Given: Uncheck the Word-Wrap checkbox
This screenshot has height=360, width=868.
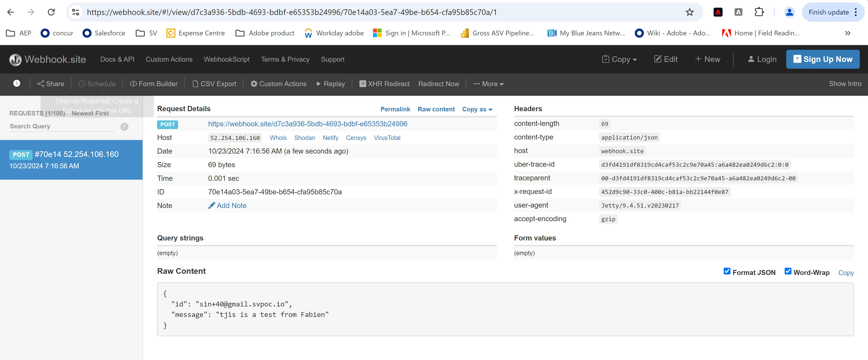Looking at the screenshot, I should [788, 271].
